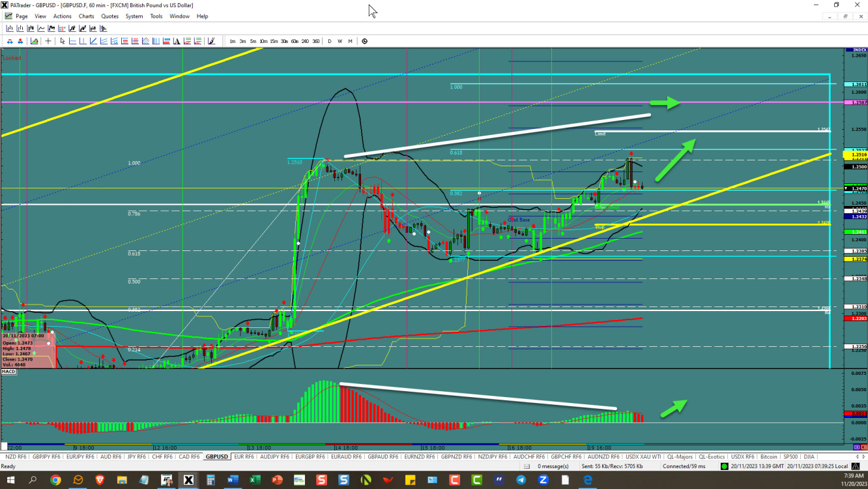This screenshot has width=868, height=489.
Task: Open the View menu
Action: pos(40,16)
